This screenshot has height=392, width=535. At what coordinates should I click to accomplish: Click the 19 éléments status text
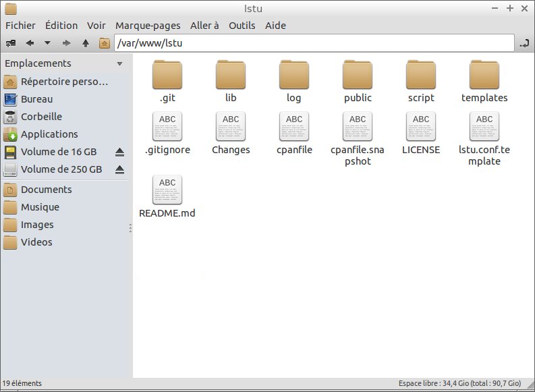coord(22,383)
